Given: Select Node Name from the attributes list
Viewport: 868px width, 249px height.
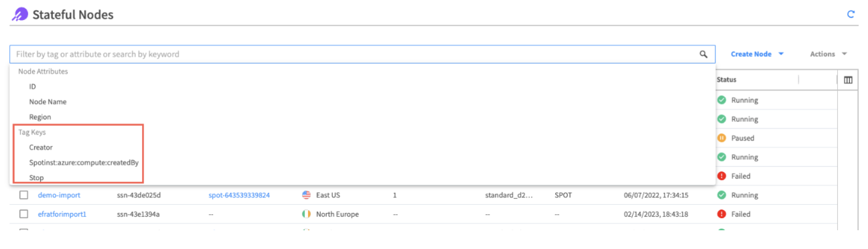Looking at the screenshot, I should point(48,102).
